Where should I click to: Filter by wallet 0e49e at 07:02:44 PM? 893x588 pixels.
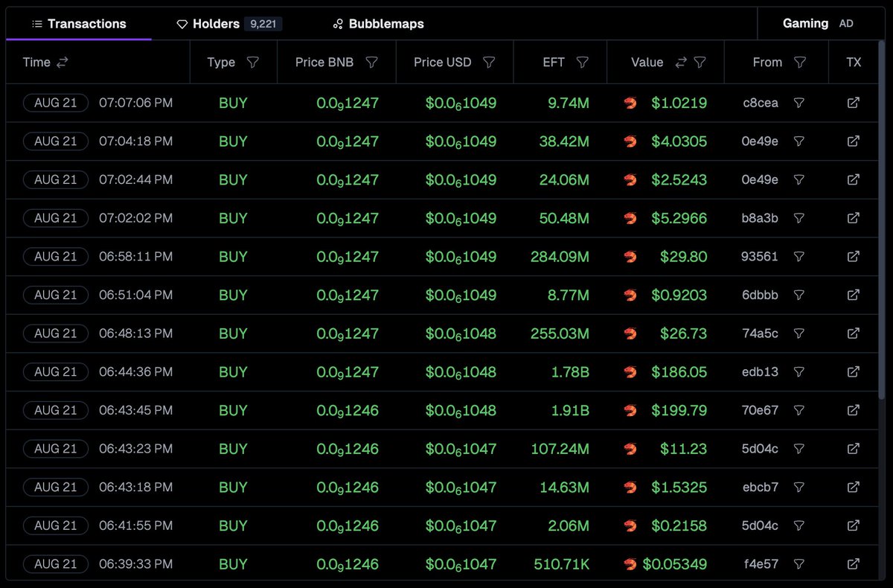pyautogui.click(x=798, y=179)
